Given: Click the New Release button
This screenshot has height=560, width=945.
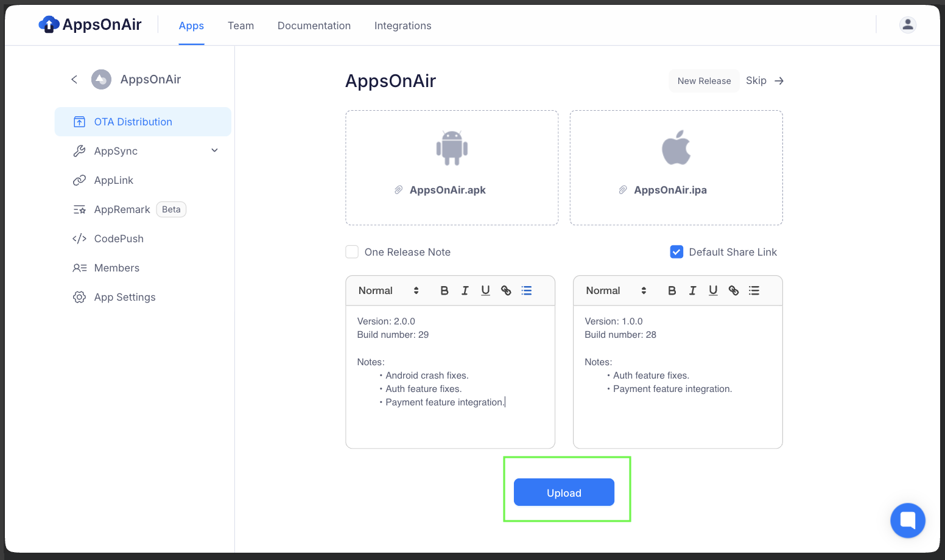Looking at the screenshot, I should point(704,81).
